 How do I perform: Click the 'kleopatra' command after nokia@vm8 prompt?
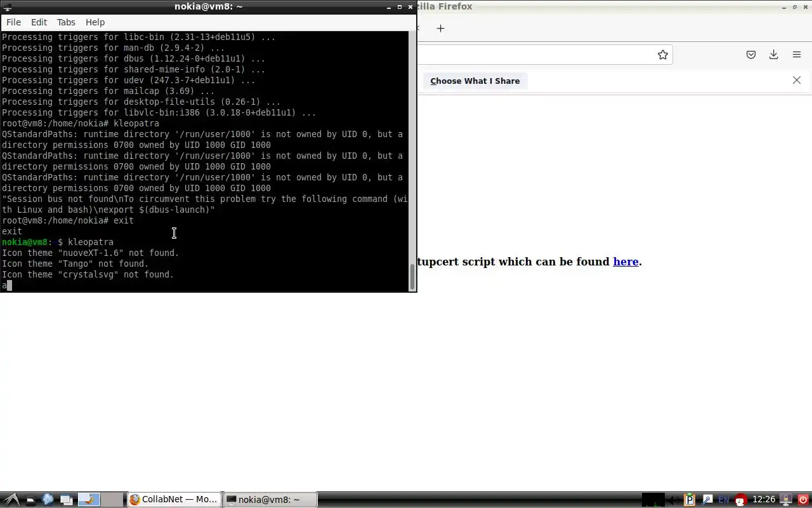tap(91, 242)
